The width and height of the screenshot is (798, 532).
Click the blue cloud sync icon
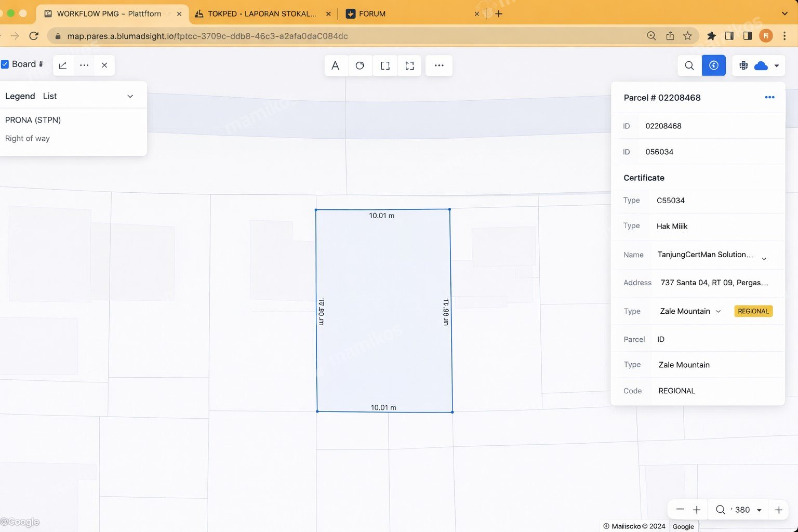pos(761,65)
